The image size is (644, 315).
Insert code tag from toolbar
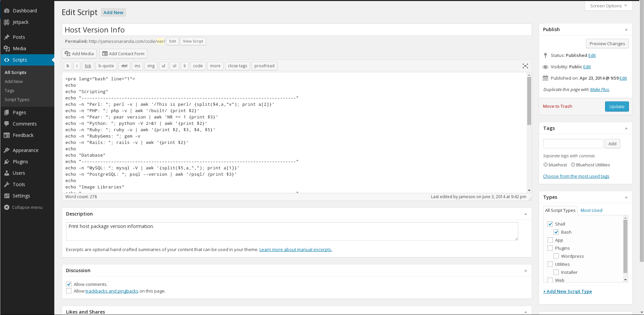tap(198, 66)
